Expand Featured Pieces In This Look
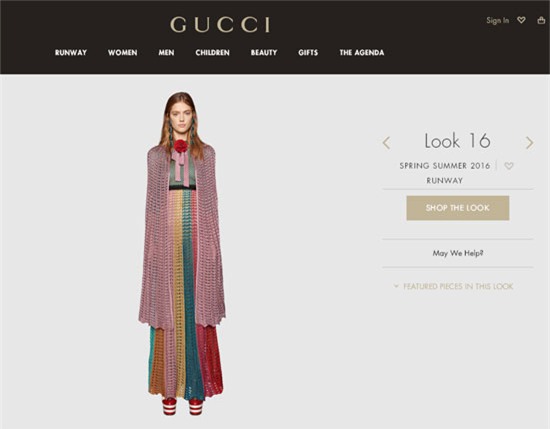550x429 pixels. click(x=458, y=286)
